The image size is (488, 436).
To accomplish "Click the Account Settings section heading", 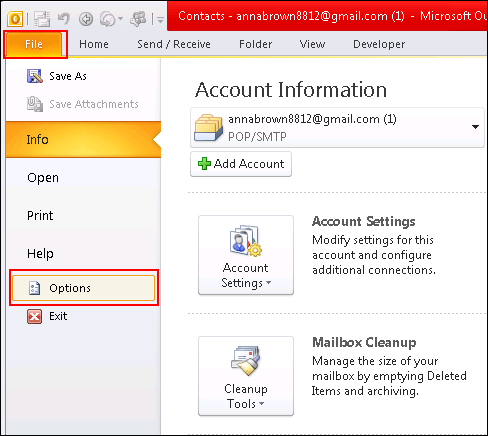I will (364, 221).
